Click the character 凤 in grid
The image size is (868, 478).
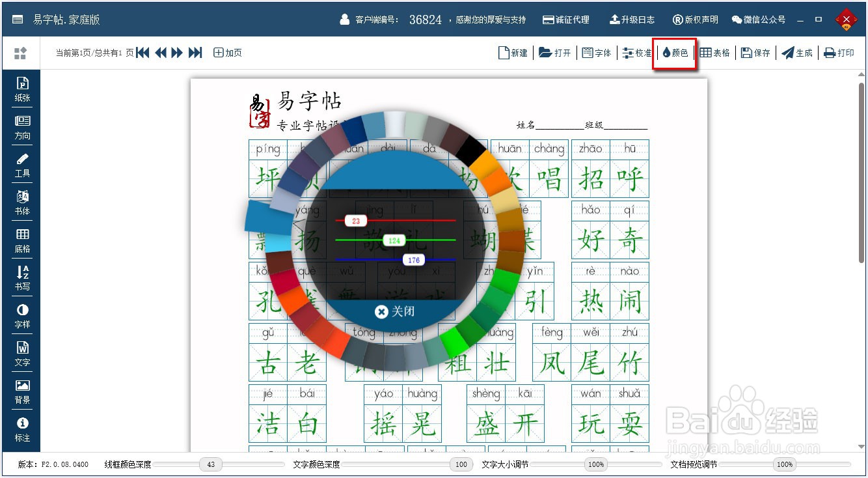click(x=552, y=363)
